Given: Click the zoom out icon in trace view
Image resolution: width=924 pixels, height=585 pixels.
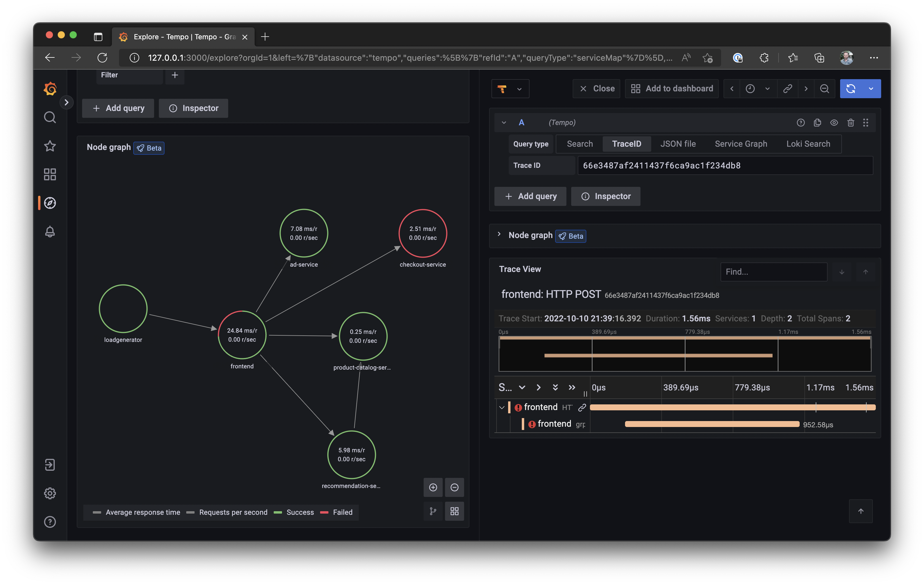Looking at the screenshot, I should click(x=824, y=88).
